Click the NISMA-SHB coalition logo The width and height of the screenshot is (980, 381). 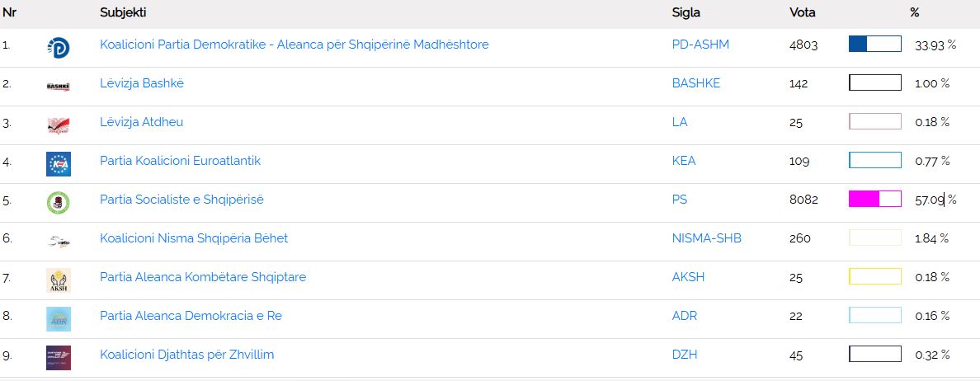(x=58, y=241)
